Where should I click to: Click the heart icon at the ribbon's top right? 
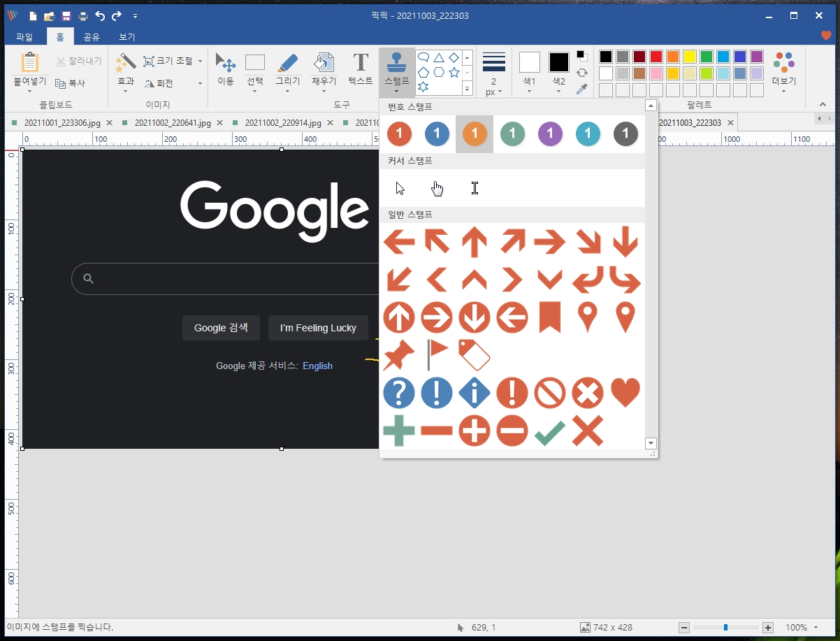(x=826, y=36)
